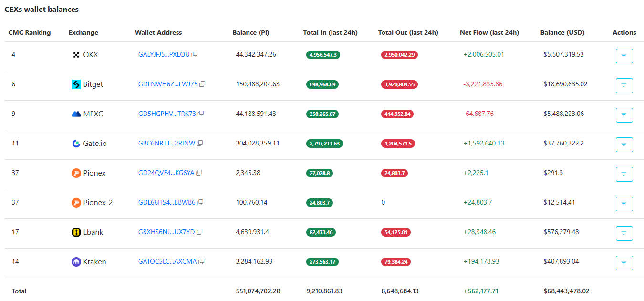Click the Pionex_2 exchange logo

tap(76, 203)
